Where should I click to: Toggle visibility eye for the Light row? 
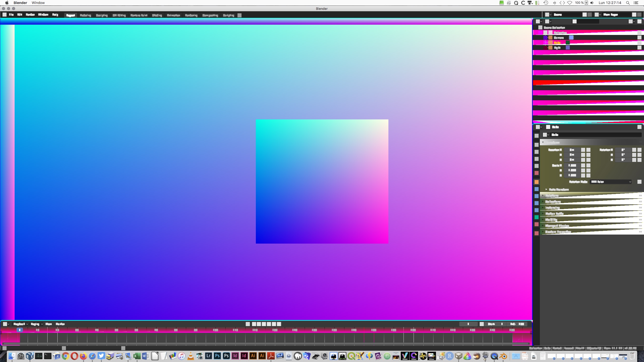(x=639, y=48)
